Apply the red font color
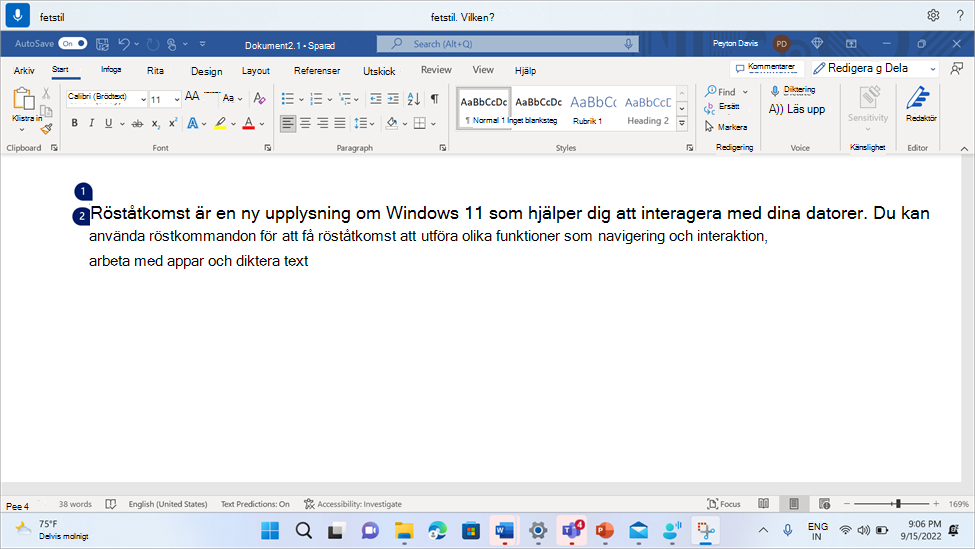Image resolution: width=975 pixels, height=549 pixels. (249, 123)
